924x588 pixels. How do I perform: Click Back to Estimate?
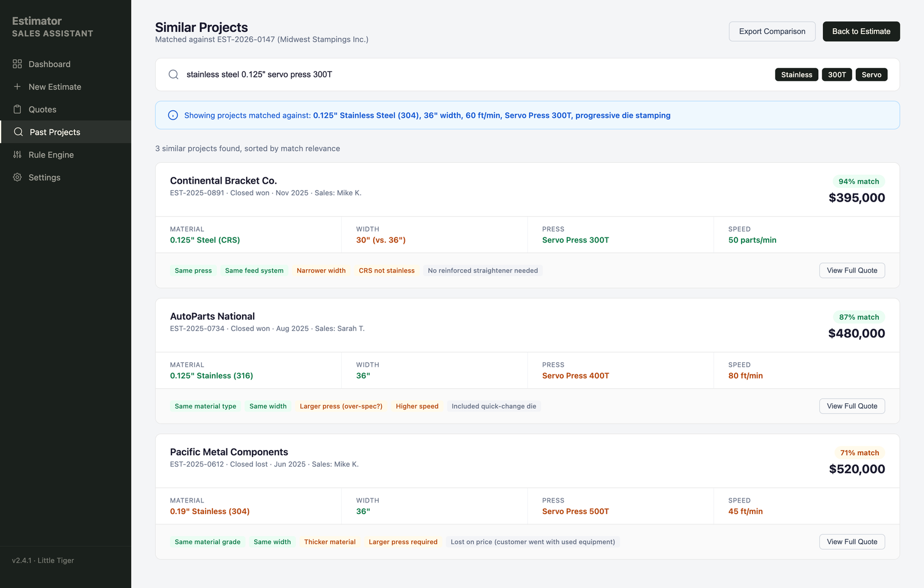[x=861, y=31]
